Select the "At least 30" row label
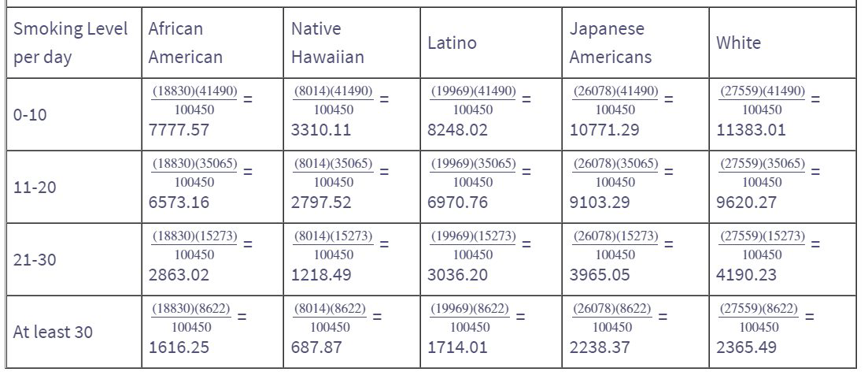 (x=53, y=333)
